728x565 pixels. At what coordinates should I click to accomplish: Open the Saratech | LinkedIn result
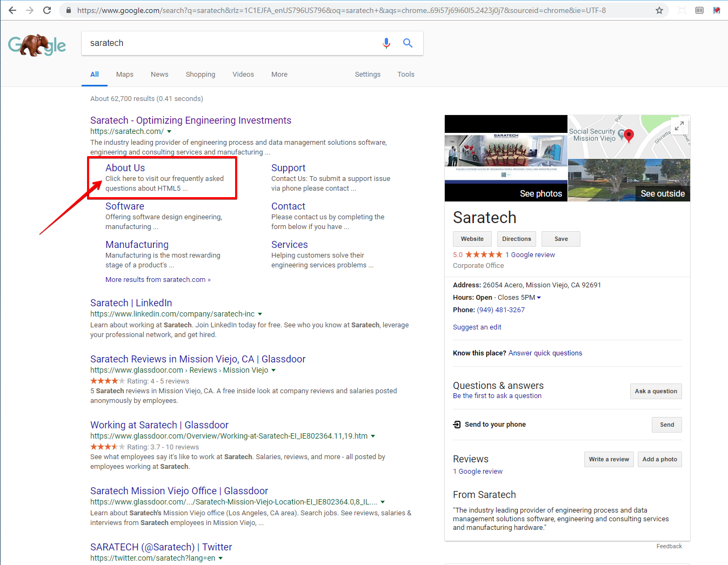coord(131,303)
